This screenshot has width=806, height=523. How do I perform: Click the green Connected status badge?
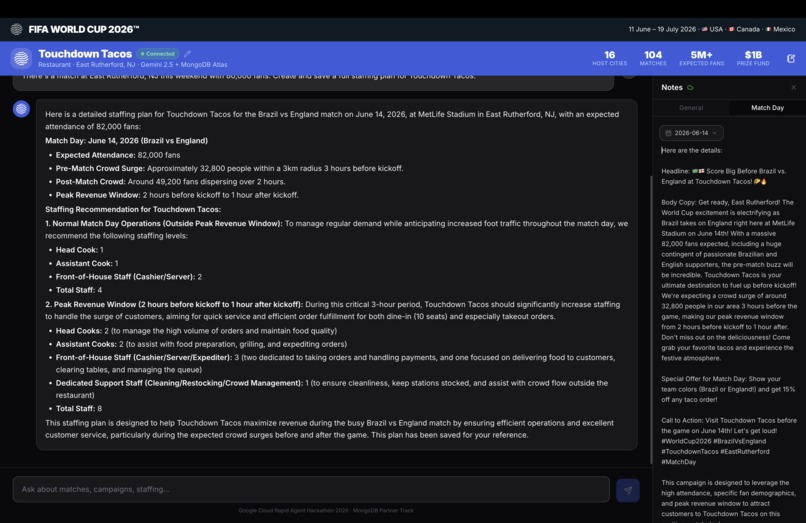158,53
